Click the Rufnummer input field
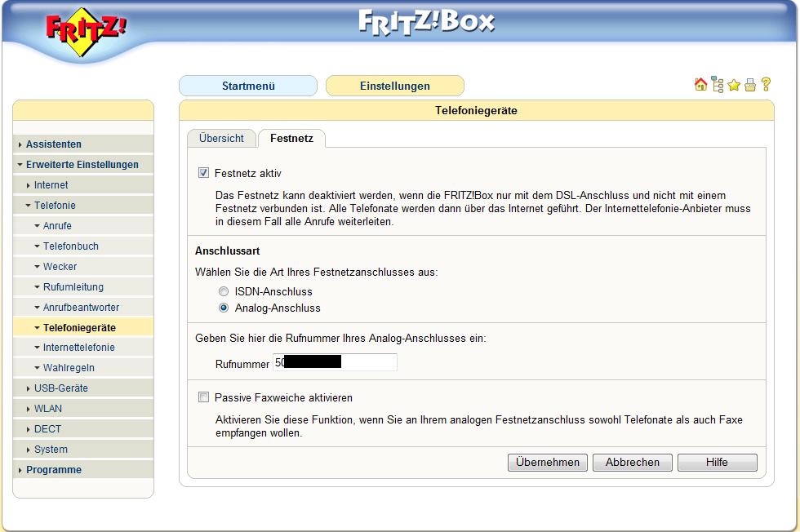The width and height of the screenshot is (800, 532). click(335, 362)
